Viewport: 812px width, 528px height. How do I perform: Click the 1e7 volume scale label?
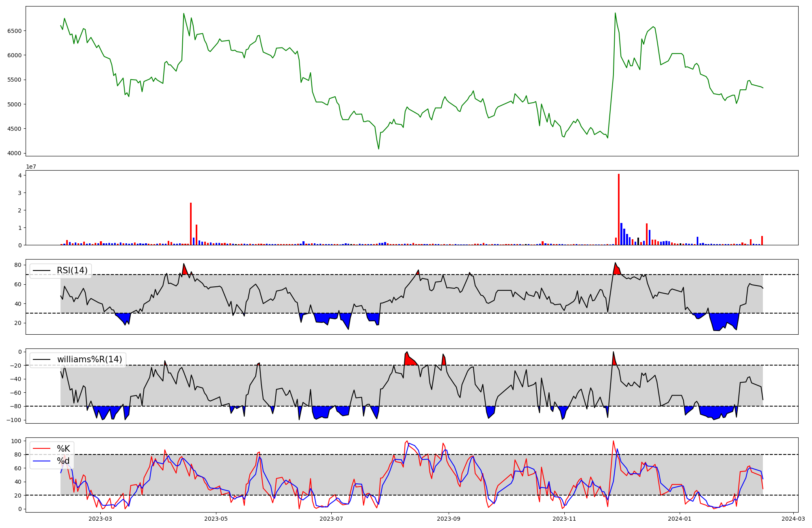point(31,167)
